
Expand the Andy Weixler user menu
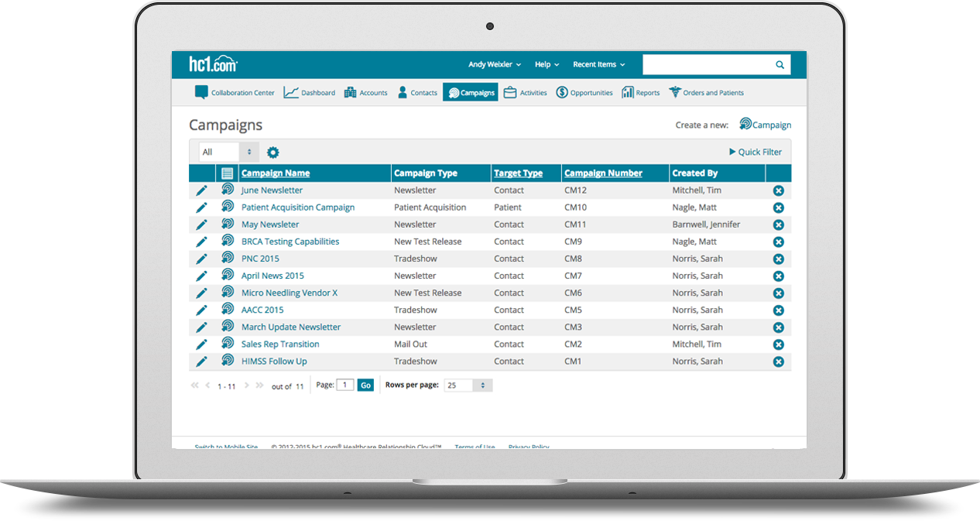494,65
